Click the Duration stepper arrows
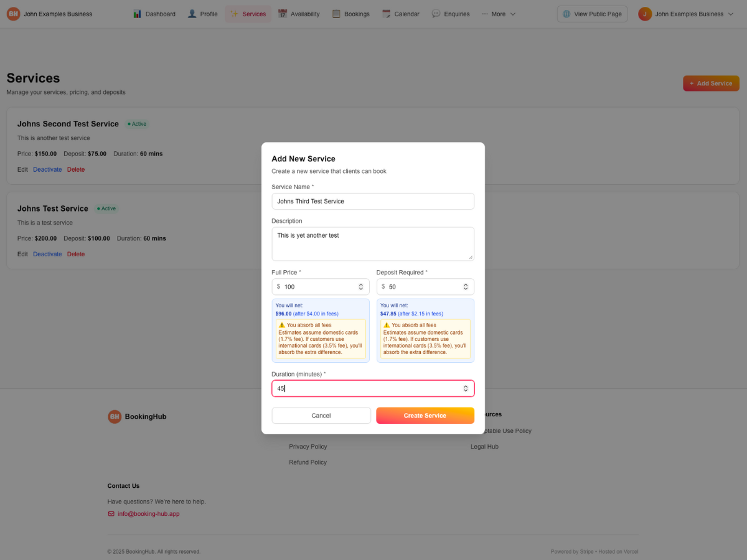Image resolution: width=747 pixels, height=560 pixels. point(466,388)
